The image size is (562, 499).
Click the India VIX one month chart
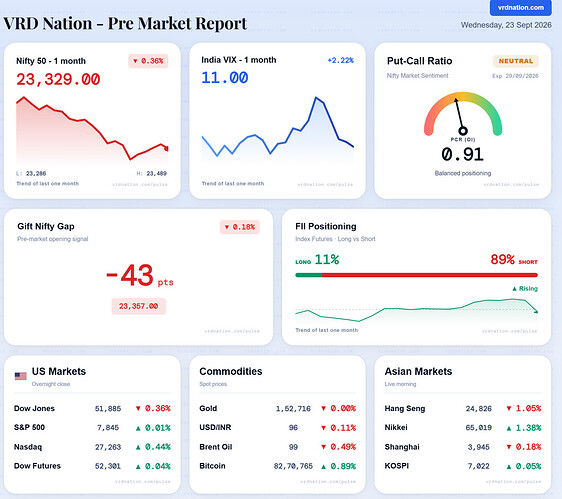point(277,127)
